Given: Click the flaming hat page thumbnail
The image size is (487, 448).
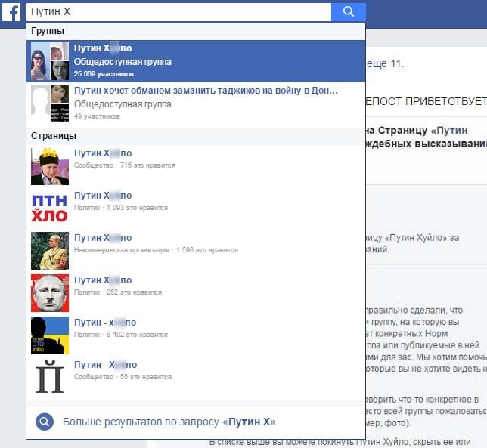Looking at the screenshot, I should tap(50, 166).
